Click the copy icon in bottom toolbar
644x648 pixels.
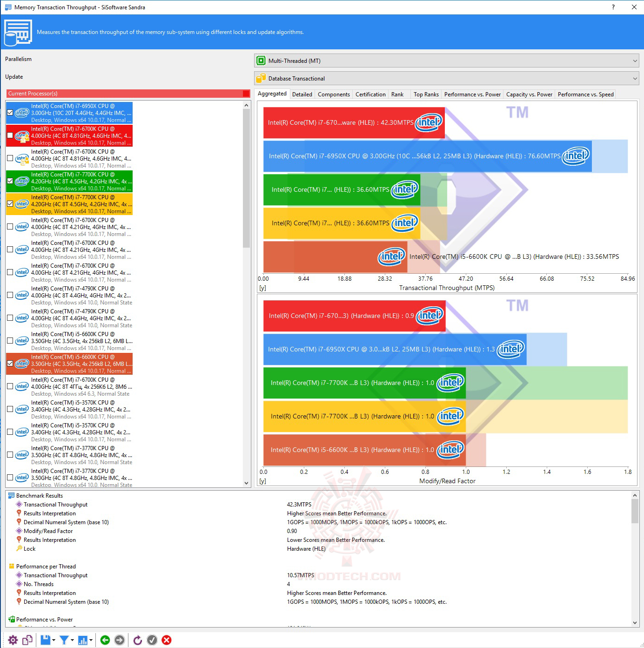click(x=27, y=640)
